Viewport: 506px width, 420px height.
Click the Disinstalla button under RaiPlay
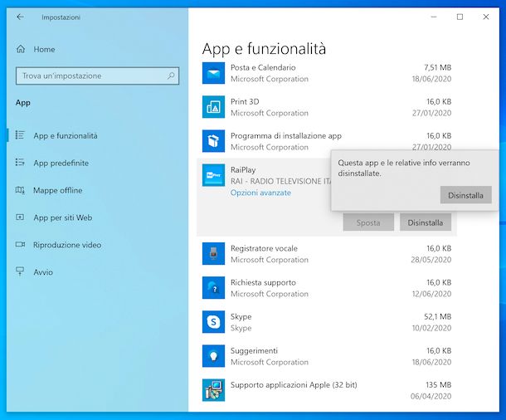point(426,222)
